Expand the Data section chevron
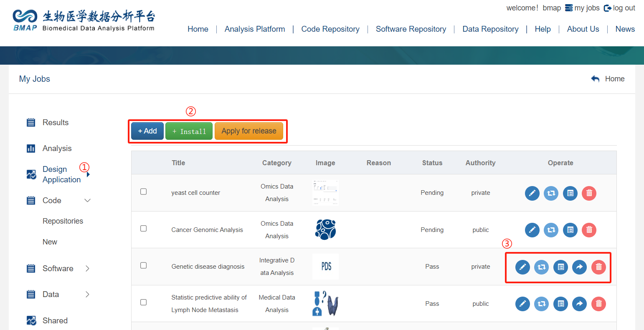Viewport: 644px width, 330px height. pyautogui.click(x=87, y=295)
